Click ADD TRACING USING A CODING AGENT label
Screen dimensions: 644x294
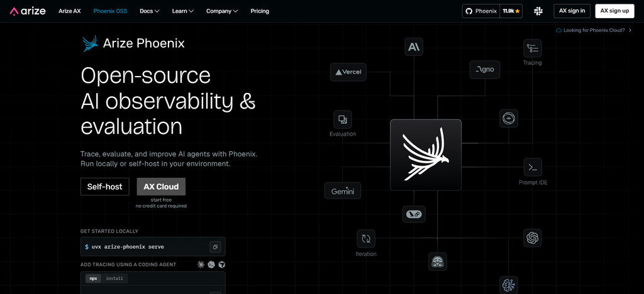128,264
